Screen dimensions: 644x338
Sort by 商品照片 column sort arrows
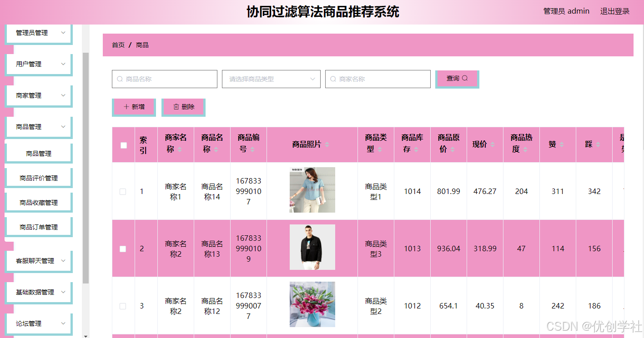point(327,144)
